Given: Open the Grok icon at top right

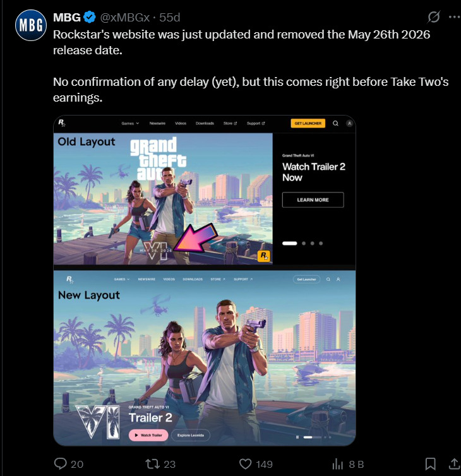Looking at the screenshot, I should coord(434,17).
